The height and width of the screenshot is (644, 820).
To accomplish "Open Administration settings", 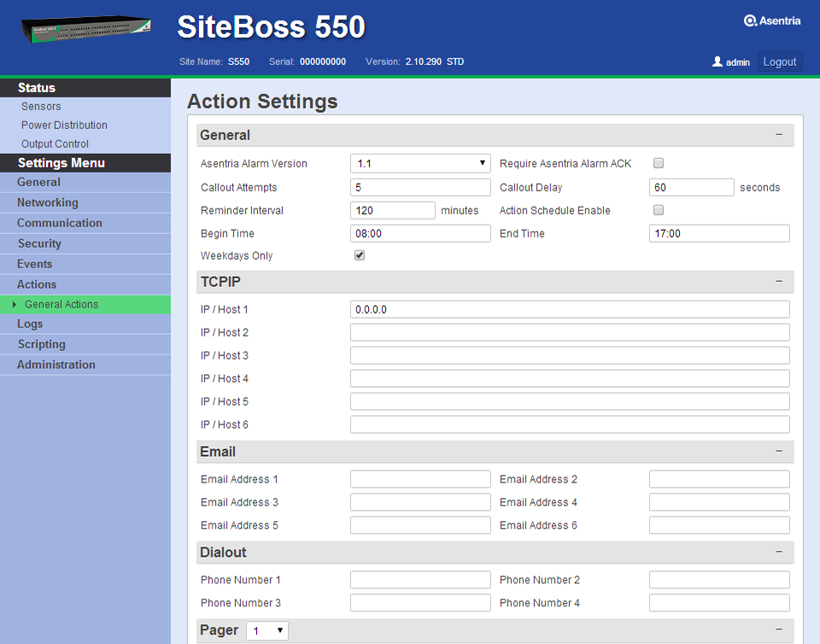I will (x=85, y=365).
